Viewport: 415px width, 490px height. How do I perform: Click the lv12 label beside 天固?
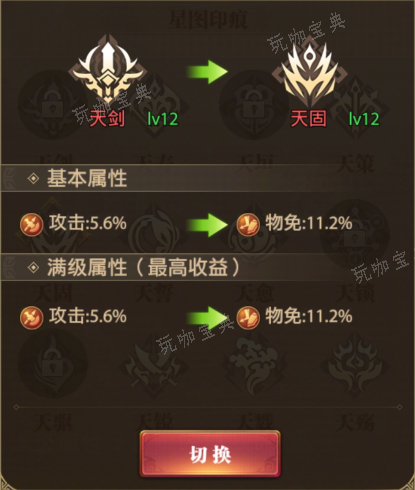(364, 119)
